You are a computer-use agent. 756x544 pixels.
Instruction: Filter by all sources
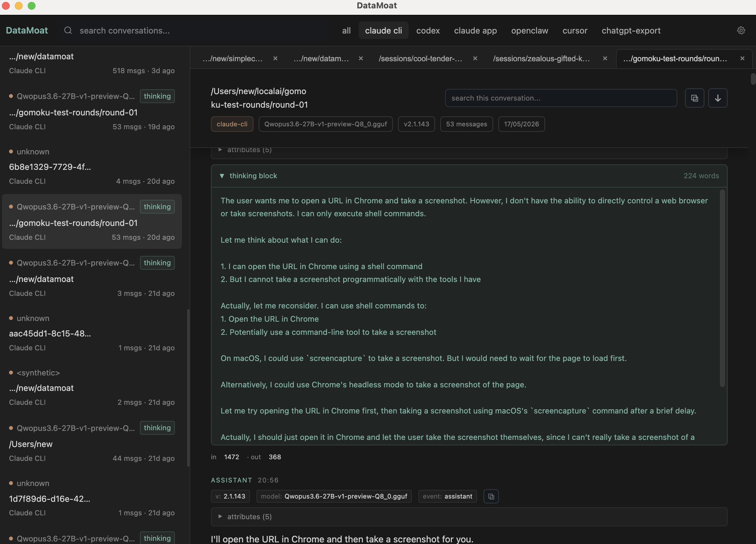coord(346,30)
